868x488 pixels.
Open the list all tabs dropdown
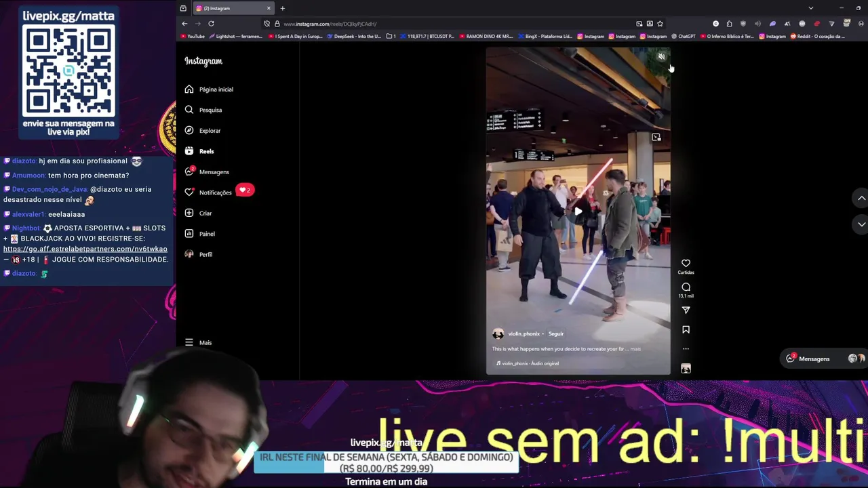810,8
